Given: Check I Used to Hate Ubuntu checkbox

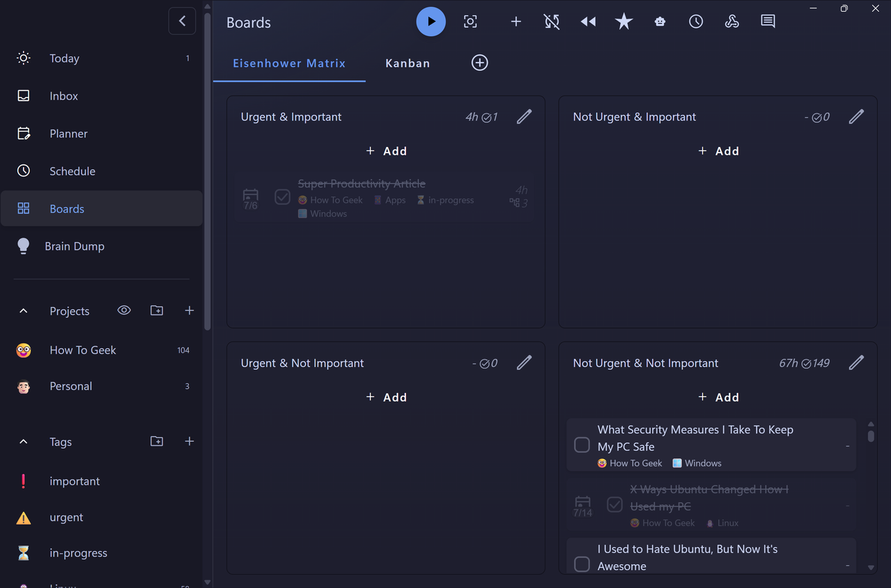Looking at the screenshot, I should click(582, 564).
